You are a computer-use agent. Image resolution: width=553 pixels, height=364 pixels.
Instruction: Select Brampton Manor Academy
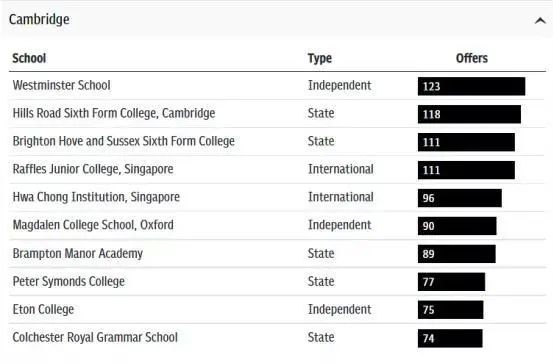coord(78,253)
